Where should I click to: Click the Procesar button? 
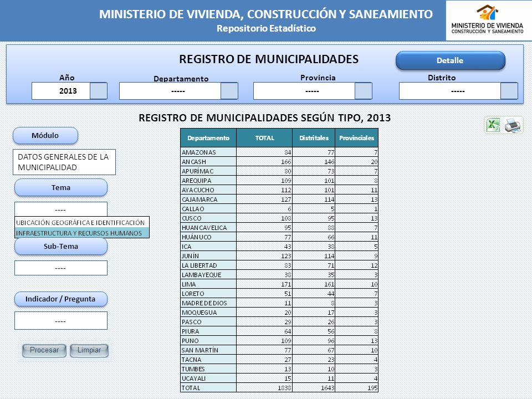(x=44, y=350)
